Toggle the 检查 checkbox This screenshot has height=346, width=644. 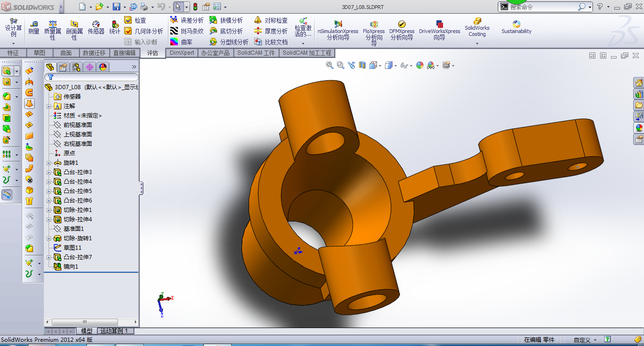(128, 20)
